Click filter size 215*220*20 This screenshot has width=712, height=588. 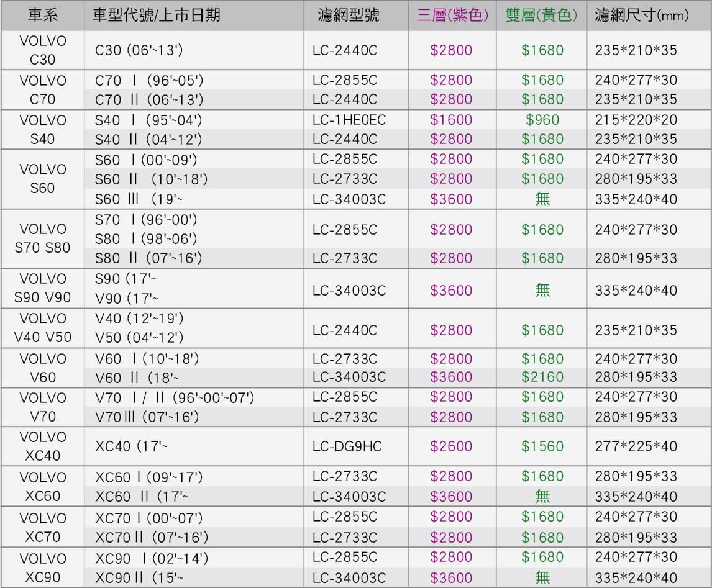(x=636, y=120)
